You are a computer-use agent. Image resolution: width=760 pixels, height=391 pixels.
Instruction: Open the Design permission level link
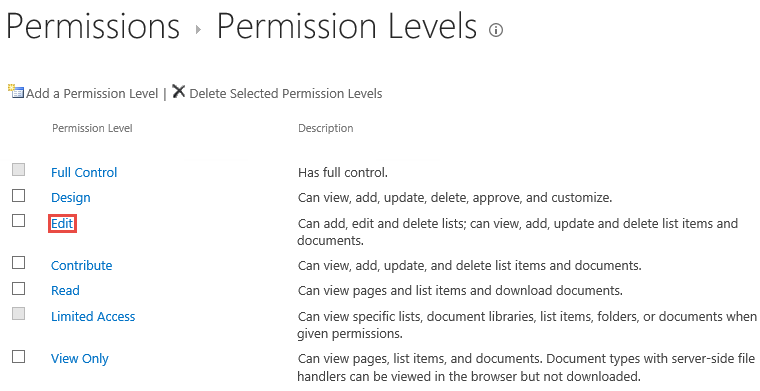[x=71, y=198]
